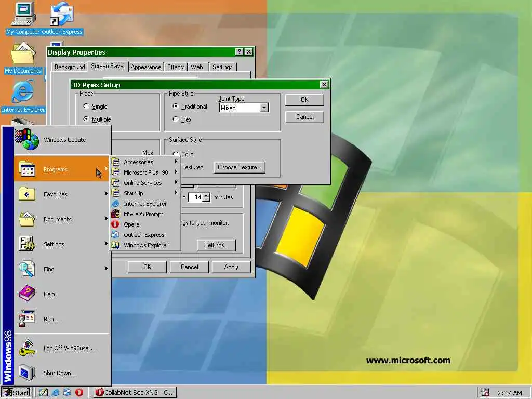Expand Accessories submenu
Image resolution: width=532 pixels, height=399 pixels.
144,162
